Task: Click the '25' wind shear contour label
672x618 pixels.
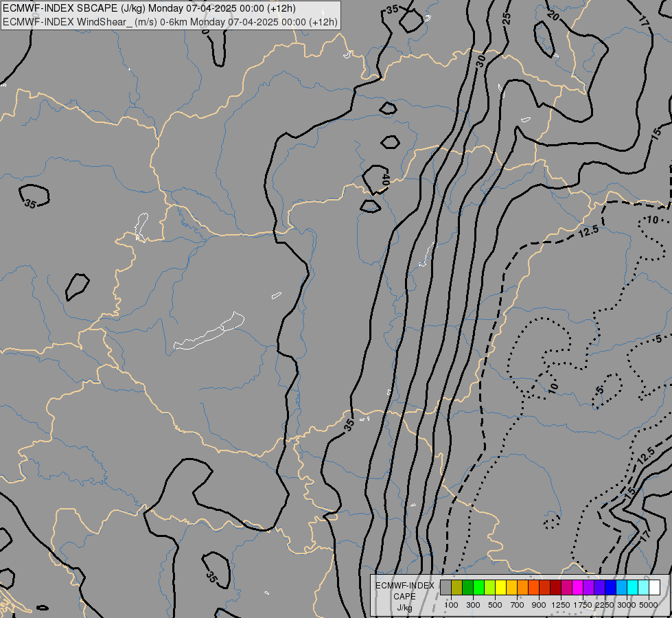Action: (507, 19)
